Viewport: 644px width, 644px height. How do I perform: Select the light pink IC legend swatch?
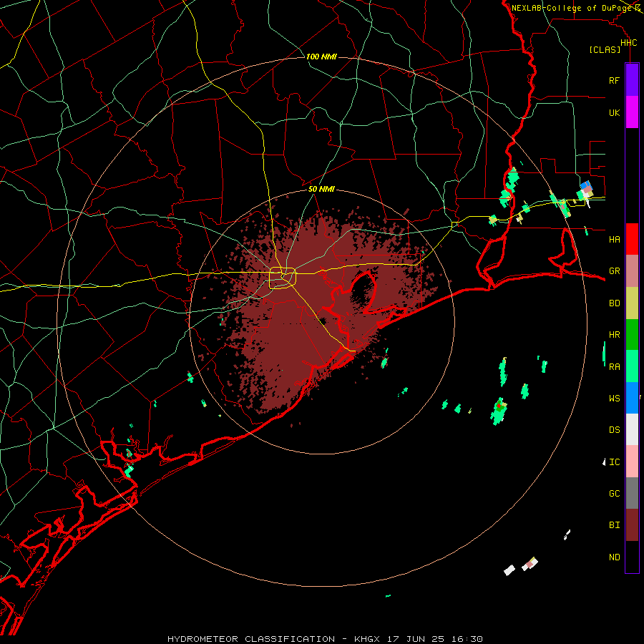[x=632, y=462]
